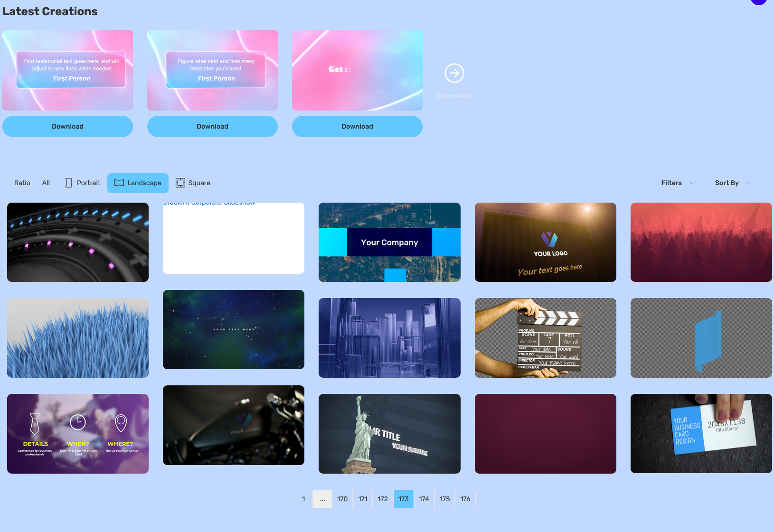
Task: Select the Square ratio filter
Action: [193, 183]
